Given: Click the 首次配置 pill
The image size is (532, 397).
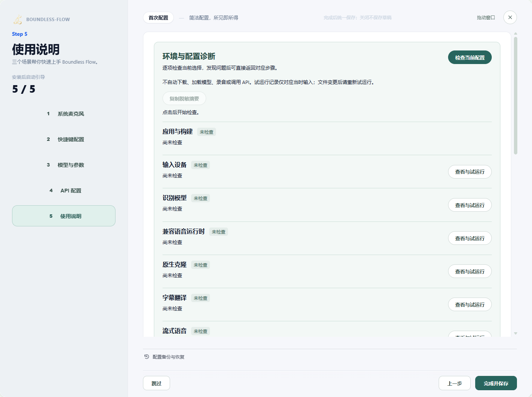Looking at the screenshot, I should 158,18.
